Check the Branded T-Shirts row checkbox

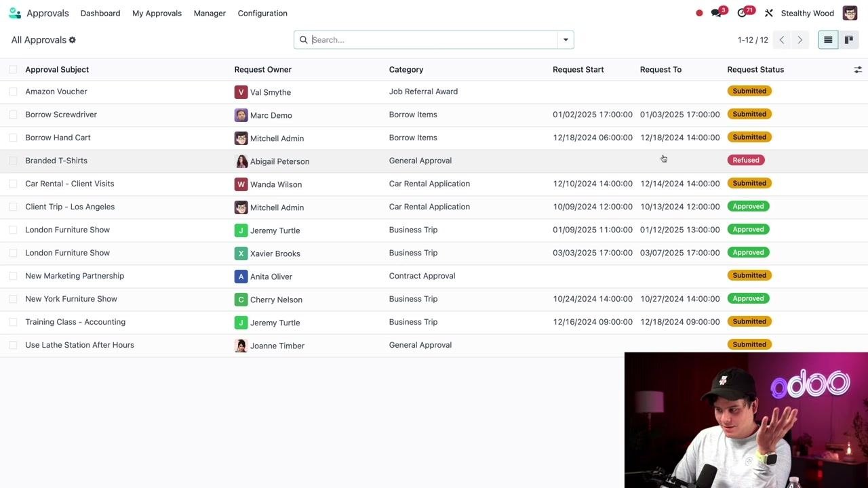click(x=13, y=161)
